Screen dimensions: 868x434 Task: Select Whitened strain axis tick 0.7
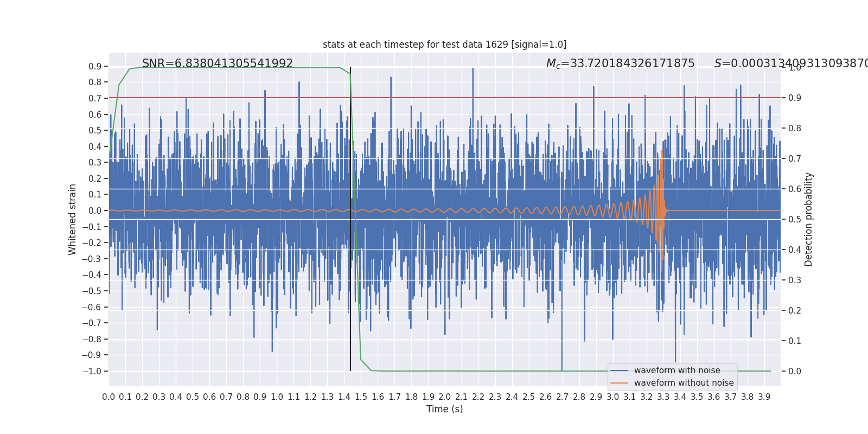coord(95,99)
